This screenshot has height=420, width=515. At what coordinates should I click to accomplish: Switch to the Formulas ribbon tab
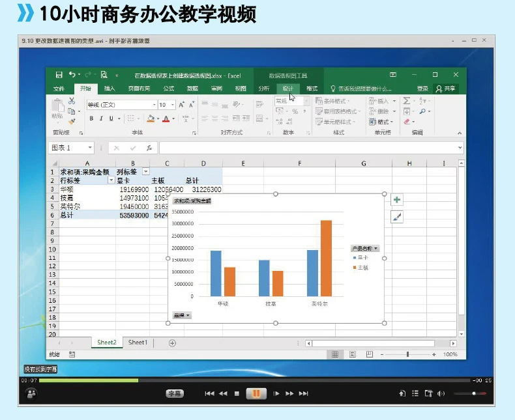[168, 89]
